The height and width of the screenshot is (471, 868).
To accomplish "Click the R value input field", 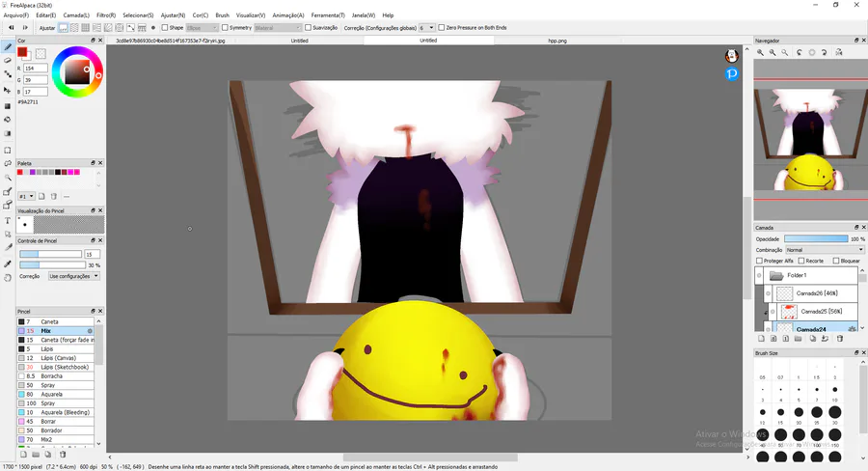I will click(x=36, y=69).
